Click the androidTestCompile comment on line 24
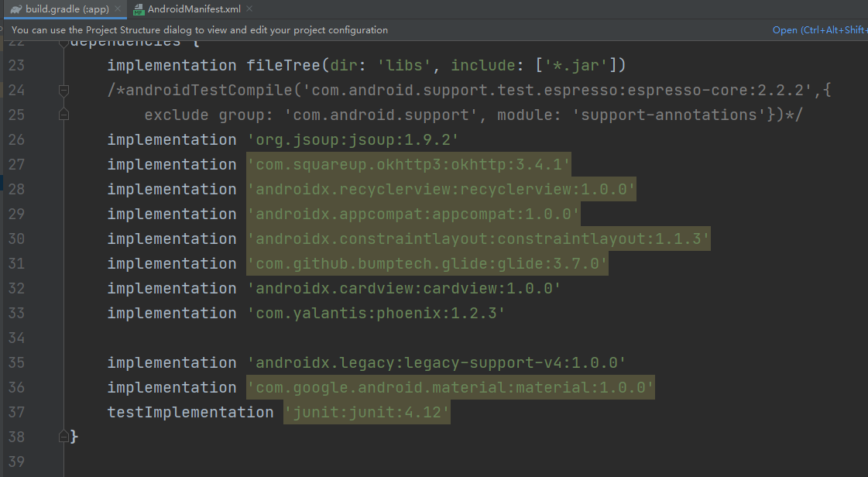868x477 pixels. [469, 90]
